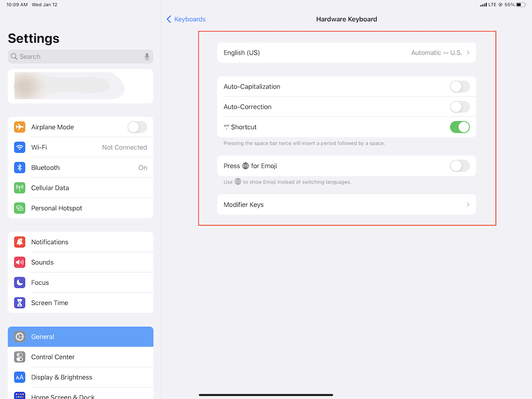The height and width of the screenshot is (399, 532).
Task: Enable Press Globe for Emoji
Action: (459, 166)
